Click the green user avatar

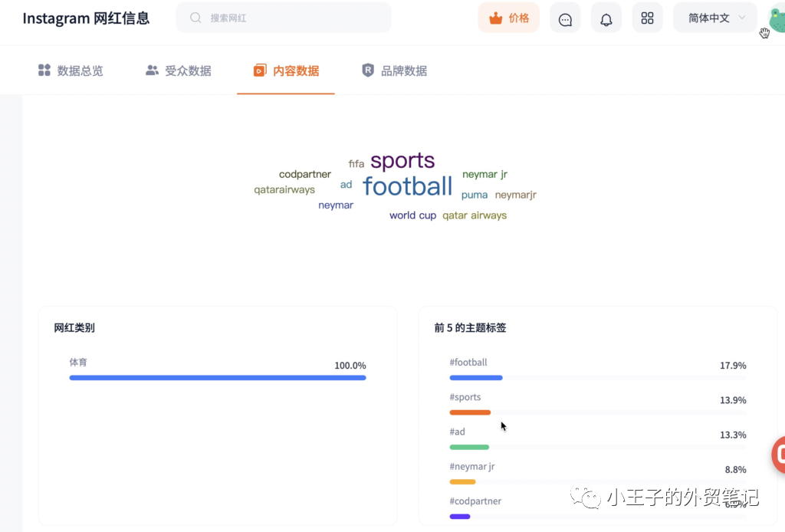[x=777, y=19]
